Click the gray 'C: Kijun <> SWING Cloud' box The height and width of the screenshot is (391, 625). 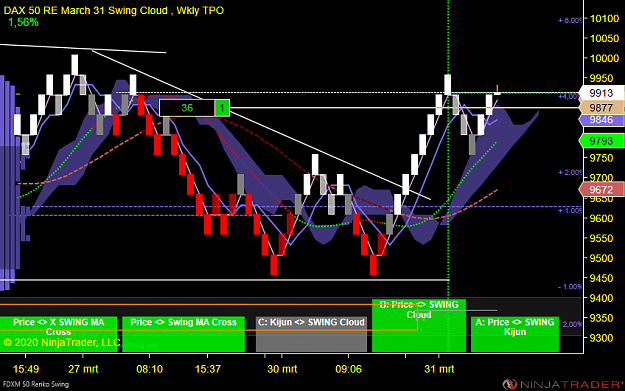click(311, 334)
